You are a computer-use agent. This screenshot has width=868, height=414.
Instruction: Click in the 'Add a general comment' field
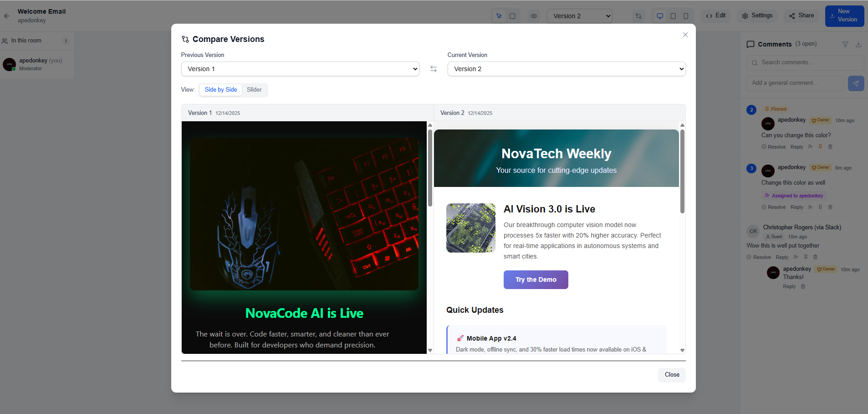click(795, 83)
